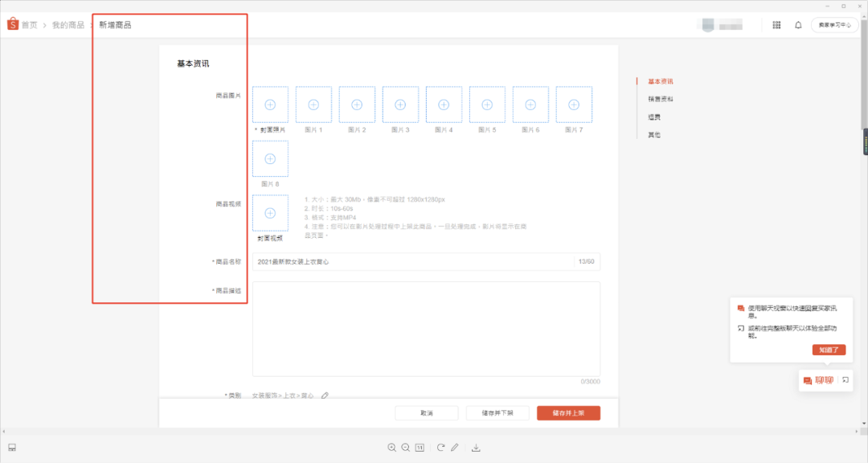The height and width of the screenshot is (463, 868).
Task: Zoom out using the magnifier minus icon
Action: [406, 448]
